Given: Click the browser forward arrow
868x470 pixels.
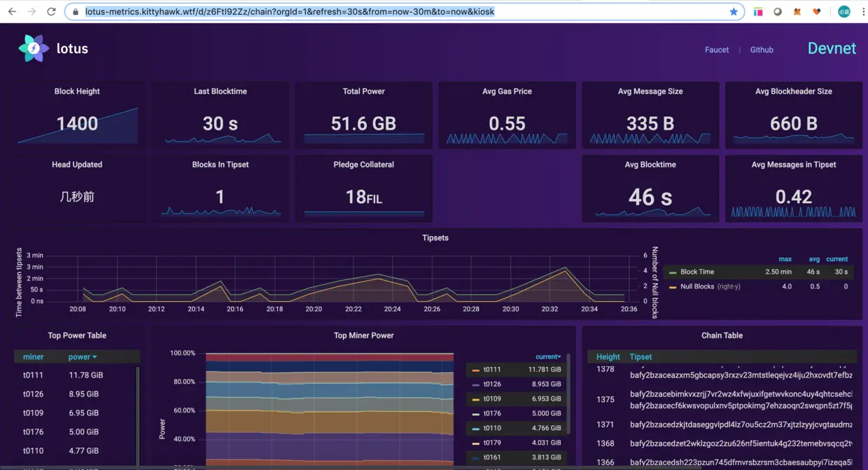Looking at the screenshot, I should (31, 12).
